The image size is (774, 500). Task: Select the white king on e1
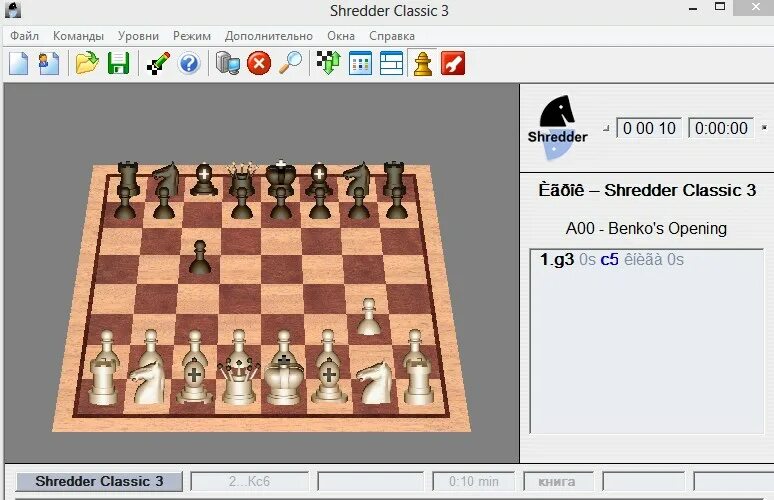click(283, 382)
